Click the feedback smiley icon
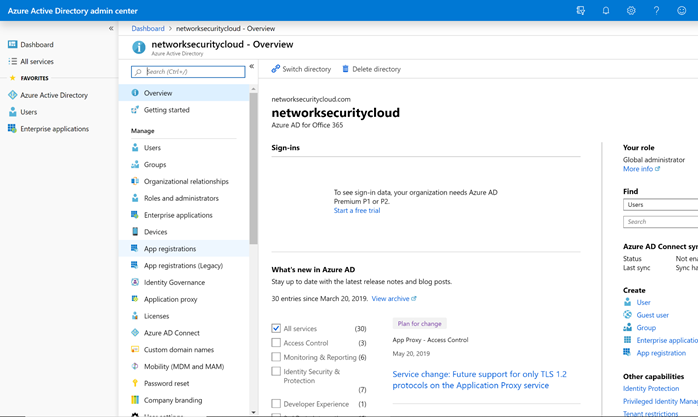The width and height of the screenshot is (698, 417). coord(682,10)
